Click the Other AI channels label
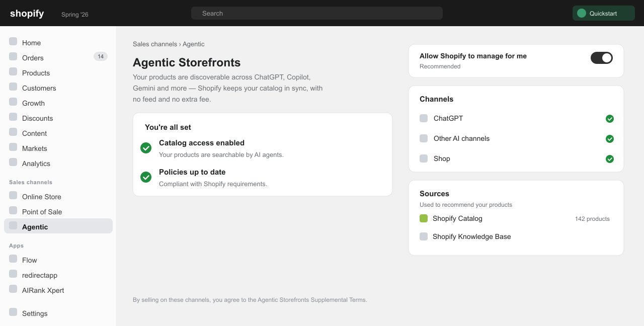Image resolution: width=644 pixels, height=326 pixels. coord(461,138)
